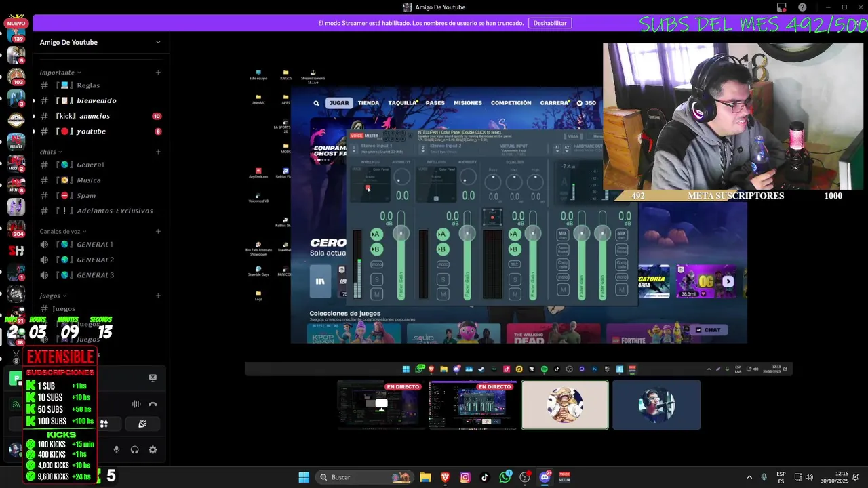This screenshot has height=488, width=868.
Task: Toggle mono on Stereo Input 1 strip
Action: pyautogui.click(x=376, y=264)
